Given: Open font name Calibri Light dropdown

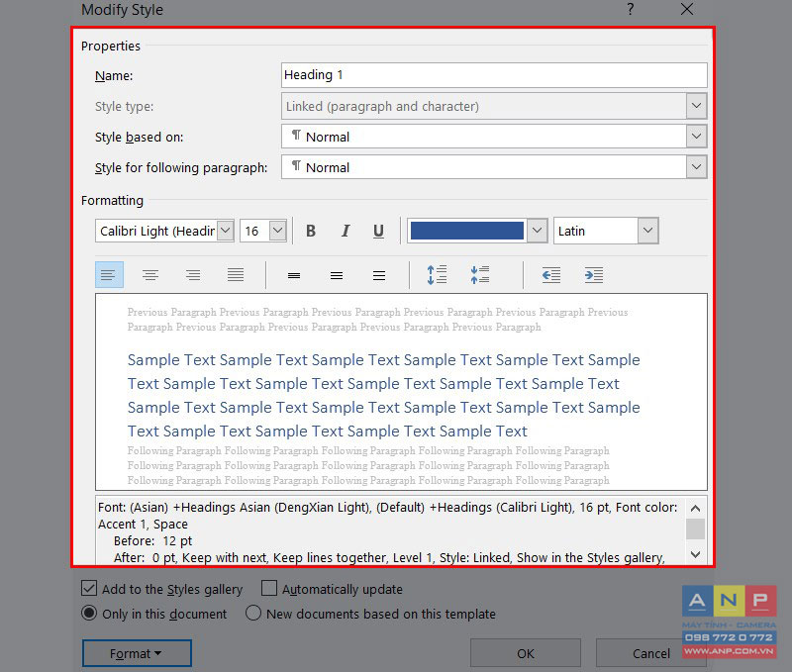Looking at the screenshot, I should coord(226,232).
